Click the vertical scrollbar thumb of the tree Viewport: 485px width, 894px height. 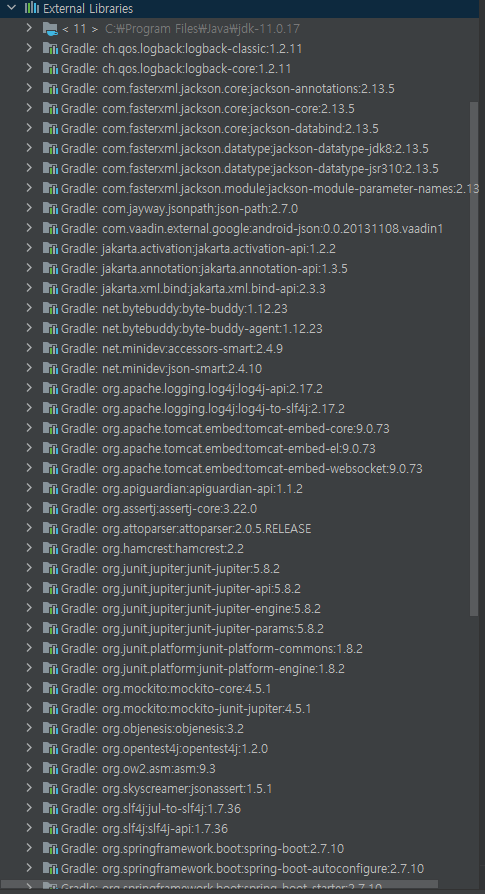474,359
